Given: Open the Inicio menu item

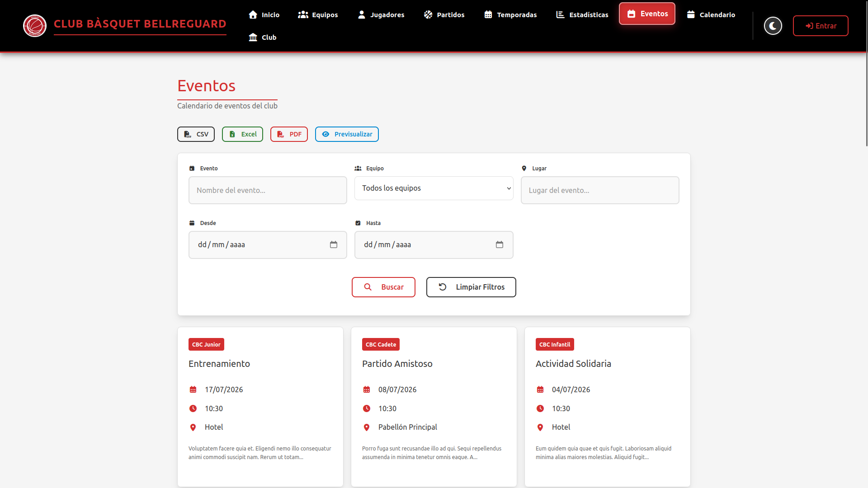Looking at the screenshot, I should coord(264,14).
